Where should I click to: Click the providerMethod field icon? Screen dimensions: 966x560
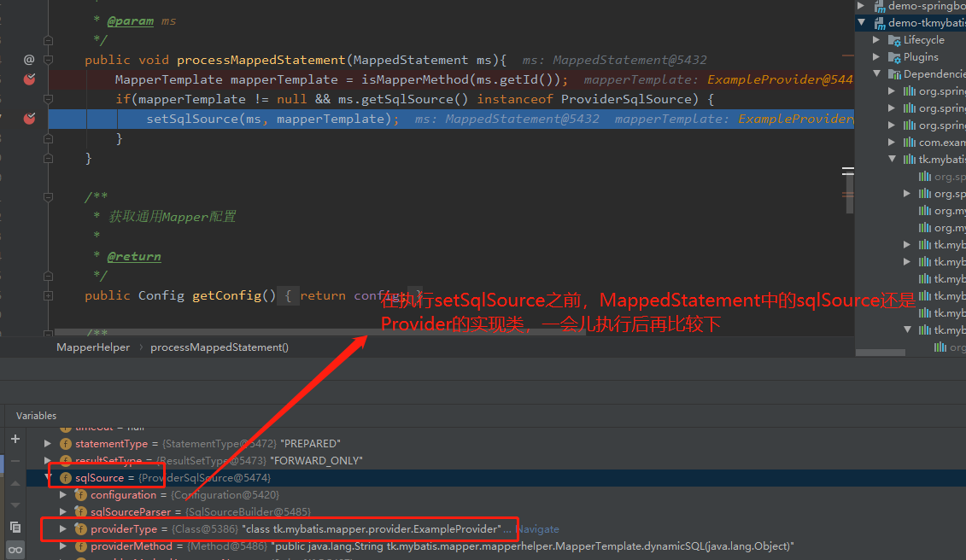tap(80, 546)
